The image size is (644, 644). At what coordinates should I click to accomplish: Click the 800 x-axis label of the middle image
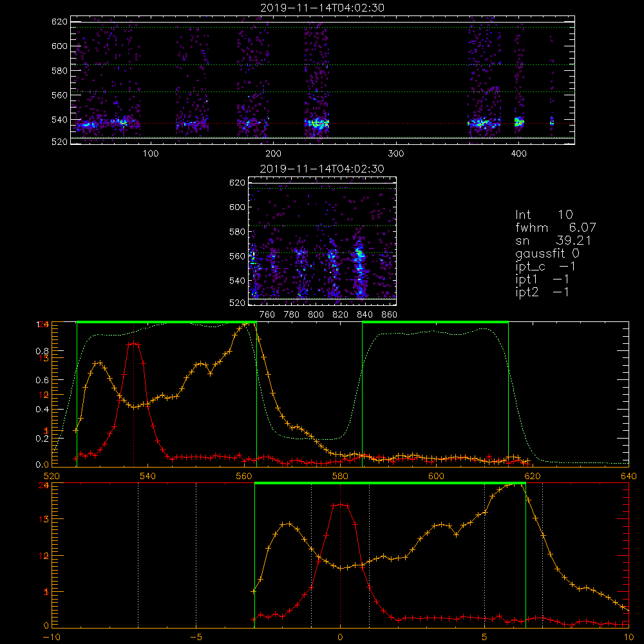point(316,315)
